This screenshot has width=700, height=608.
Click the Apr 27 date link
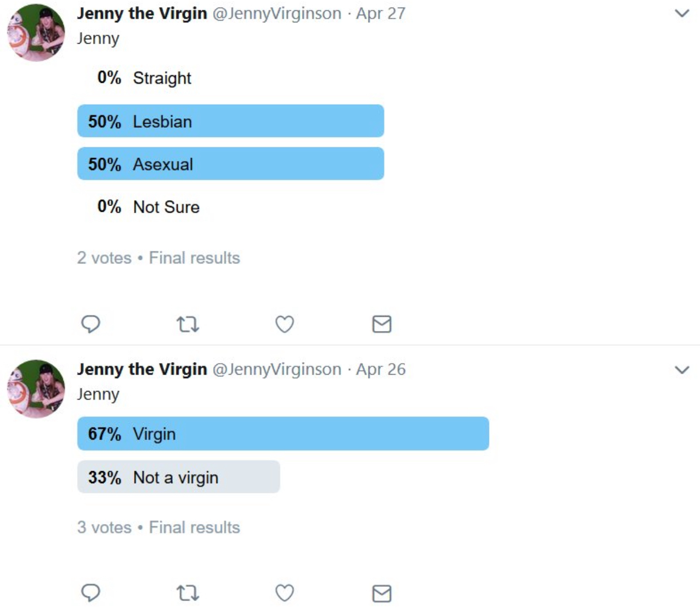(x=381, y=14)
